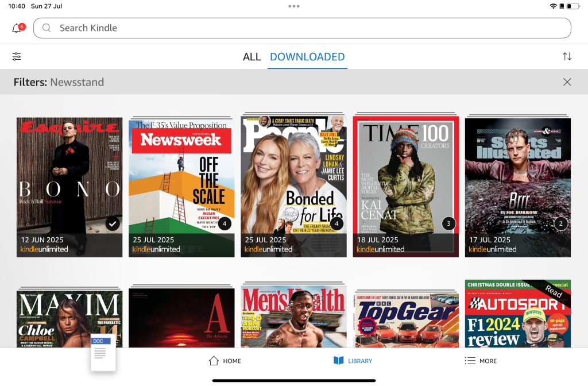
Task: Open the library filter options icon
Action: [x=17, y=57]
